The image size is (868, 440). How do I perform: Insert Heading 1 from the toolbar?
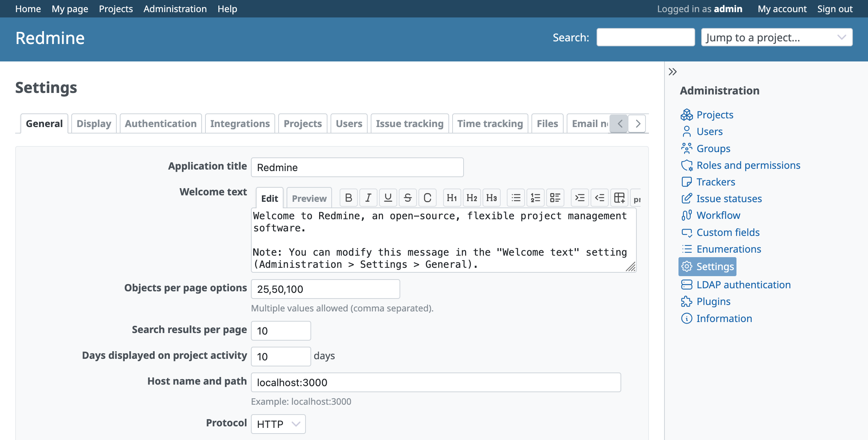[x=452, y=198]
